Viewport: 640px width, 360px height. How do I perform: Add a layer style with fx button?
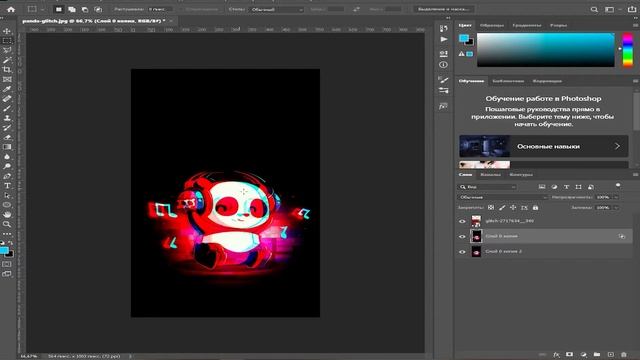556,355
